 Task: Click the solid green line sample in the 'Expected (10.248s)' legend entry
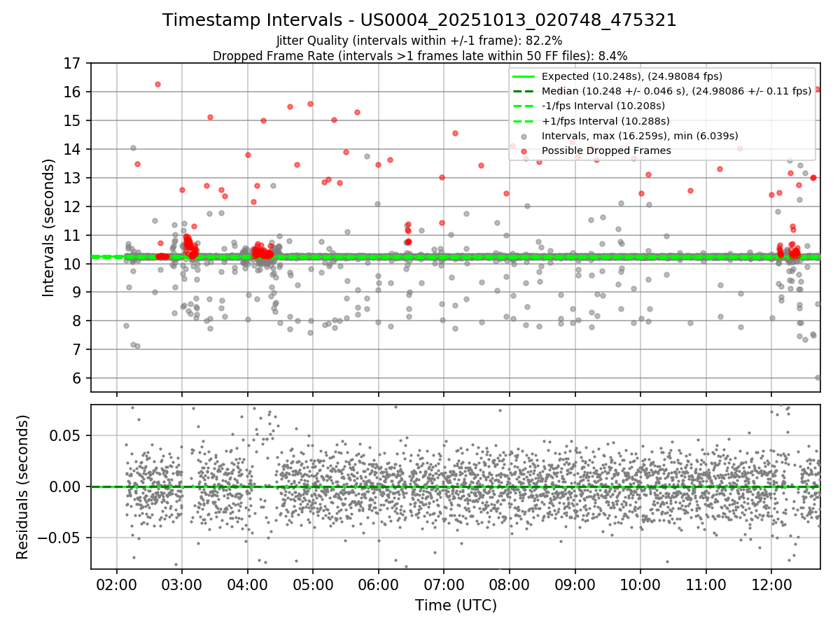[x=524, y=76]
